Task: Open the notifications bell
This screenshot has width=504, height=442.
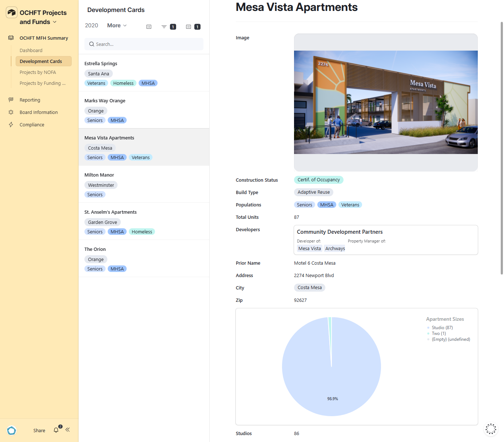Action: coord(56,430)
